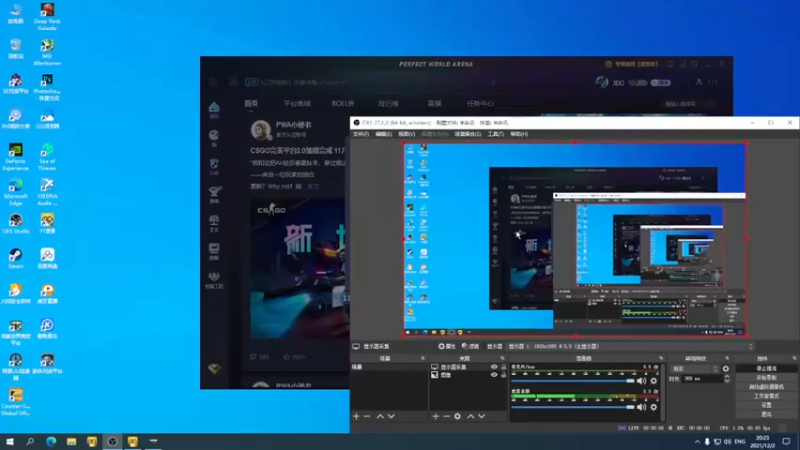Open the 麦克风/Aux audio settings gear
Image resolution: width=800 pixels, height=450 pixels.
pos(654,381)
